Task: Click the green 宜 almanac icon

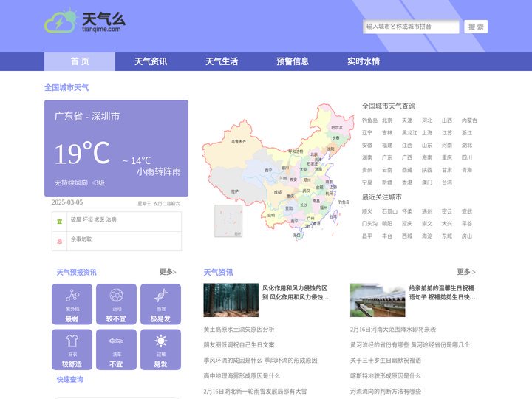Action: tap(60, 222)
